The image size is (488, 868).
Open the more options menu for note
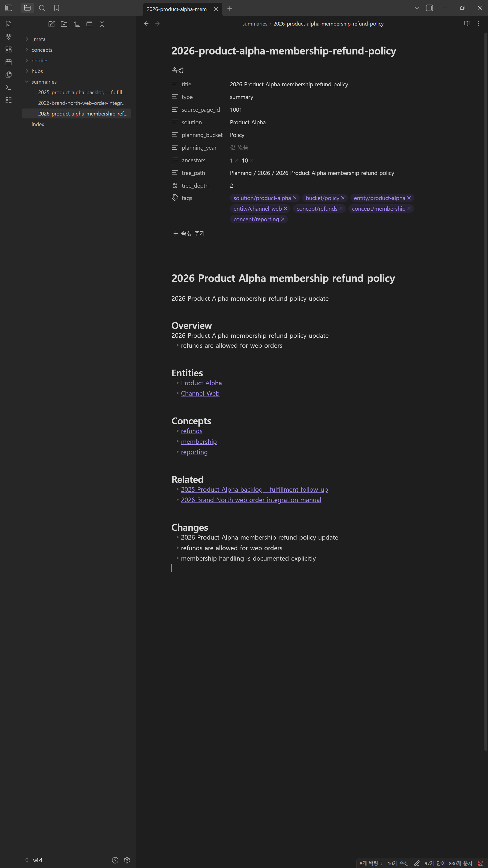coord(478,24)
